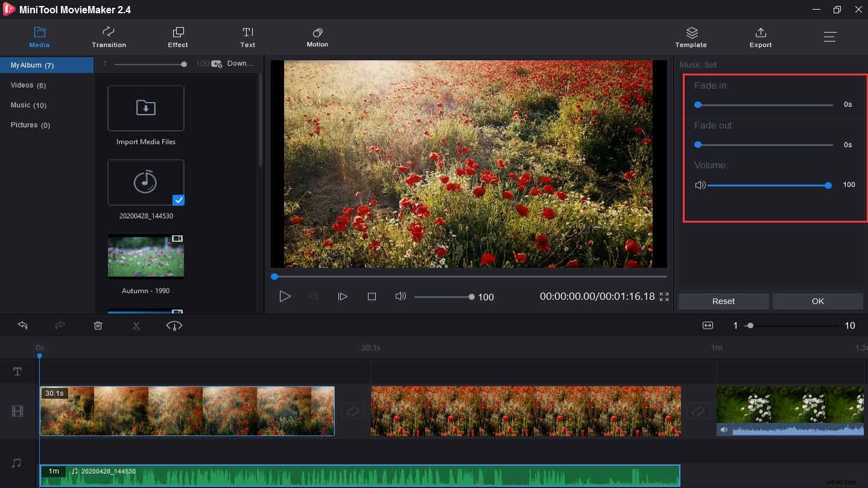The image size is (868, 488).
Task: Open the hamburger menu top right
Action: pyautogui.click(x=829, y=36)
